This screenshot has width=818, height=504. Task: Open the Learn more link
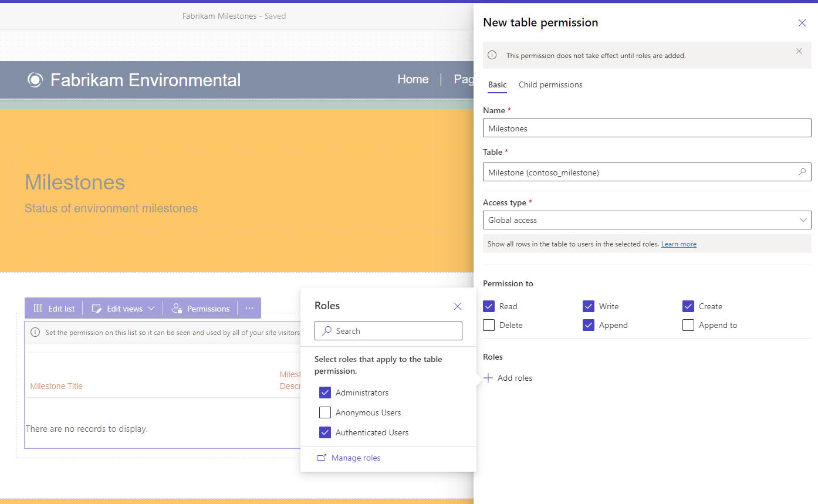click(x=679, y=244)
